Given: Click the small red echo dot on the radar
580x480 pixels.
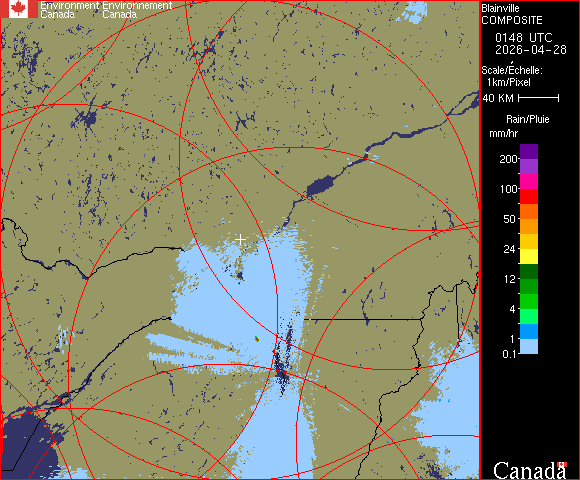Looking at the screenshot, I should tap(257, 338).
